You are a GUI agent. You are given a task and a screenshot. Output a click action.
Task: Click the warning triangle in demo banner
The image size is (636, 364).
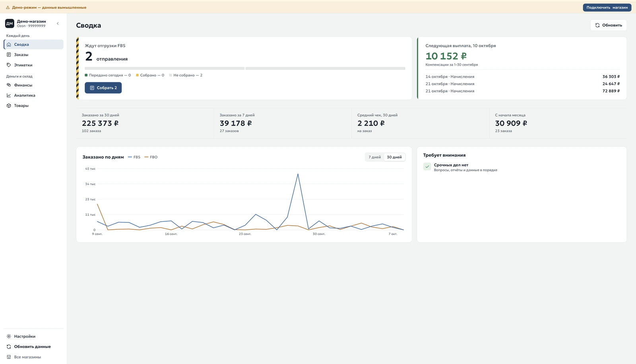point(8,8)
